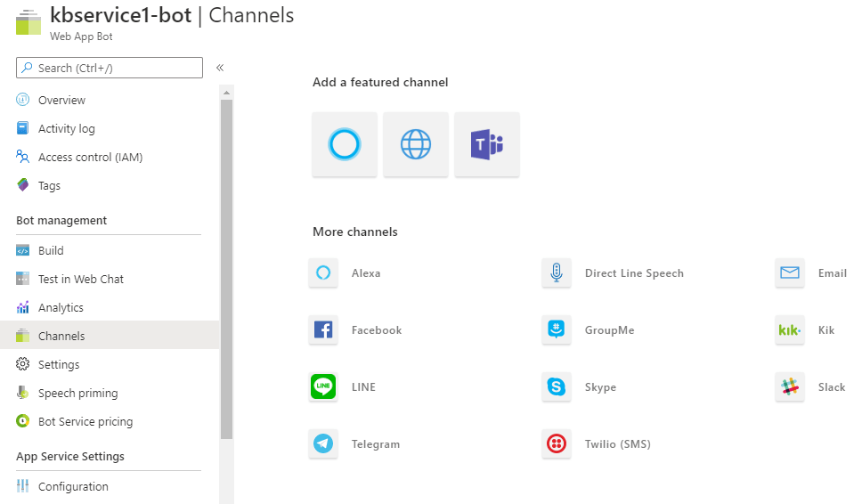
Task: Select the Facebook channel label
Action: tap(377, 330)
